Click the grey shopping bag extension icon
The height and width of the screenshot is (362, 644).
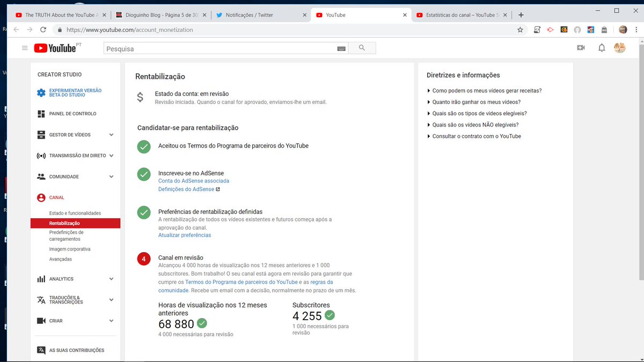604,30
